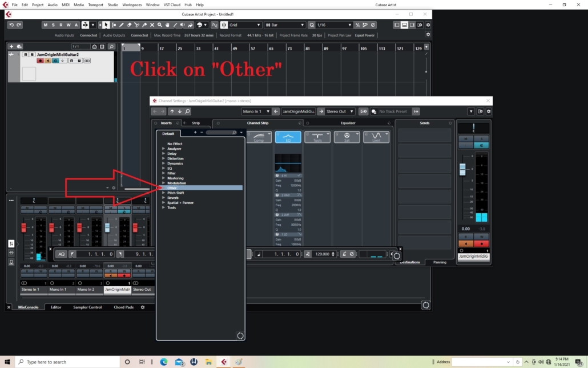Click the plugin search field
This screenshot has width=588, height=368.
221,132
